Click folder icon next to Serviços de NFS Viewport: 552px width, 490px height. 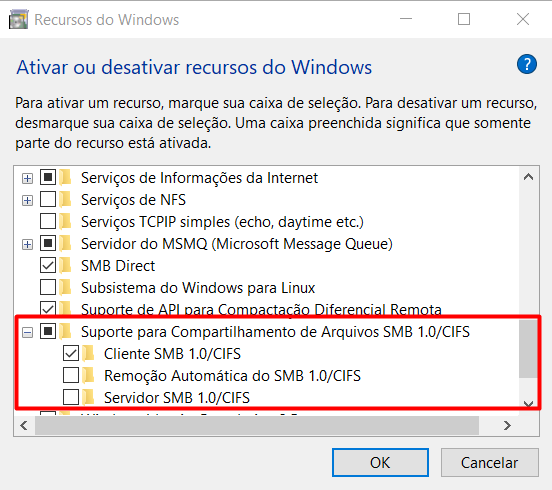coord(65,200)
